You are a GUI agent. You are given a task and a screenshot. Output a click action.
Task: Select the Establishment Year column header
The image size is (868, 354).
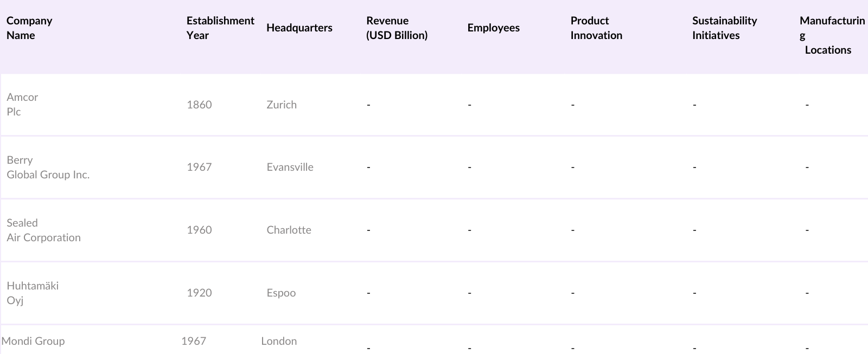220,28
